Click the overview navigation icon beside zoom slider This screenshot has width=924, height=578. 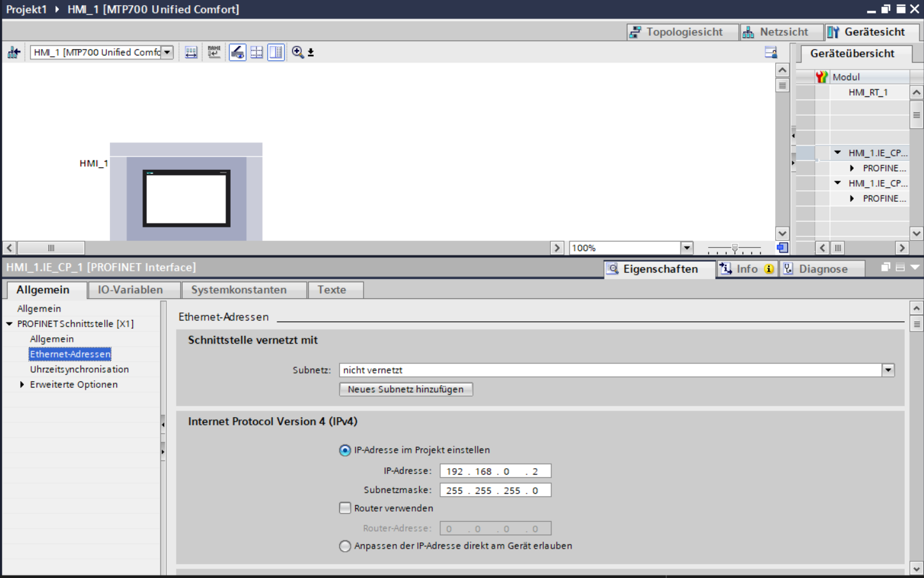tap(782, 248)
